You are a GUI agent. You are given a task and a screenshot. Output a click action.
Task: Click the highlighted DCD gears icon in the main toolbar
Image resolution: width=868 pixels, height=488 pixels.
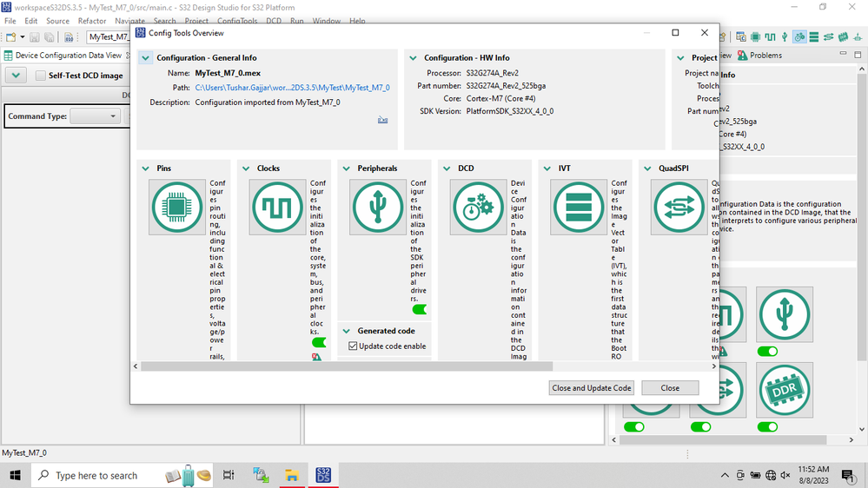pyautogui.click(x=799, y=37)
